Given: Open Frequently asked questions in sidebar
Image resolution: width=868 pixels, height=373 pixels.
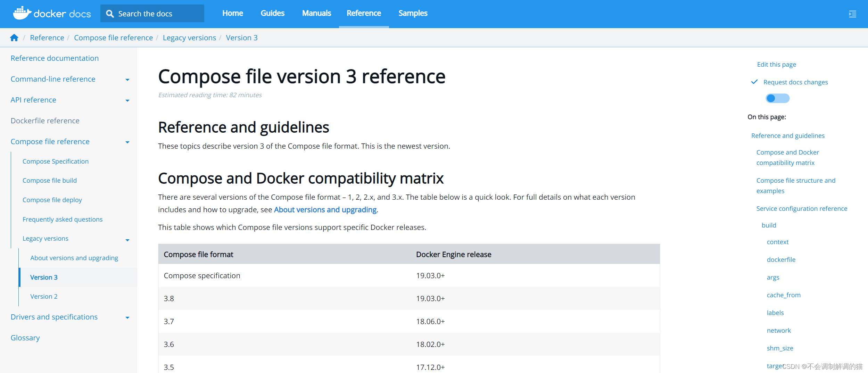Looking at the screenshot, I should tap(63, 219).
